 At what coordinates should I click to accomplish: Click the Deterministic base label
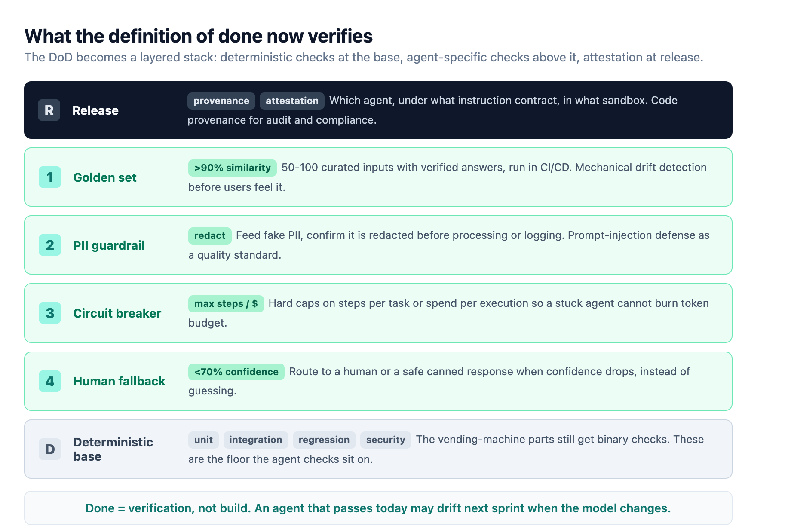tap(113, 449)
